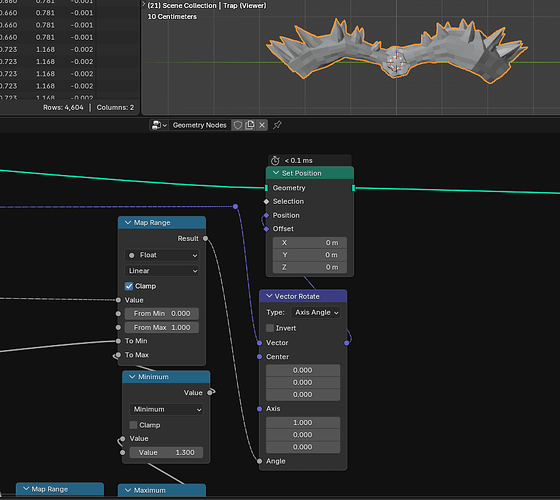Click the Set Position Geometry input socket

pos(266,188)
